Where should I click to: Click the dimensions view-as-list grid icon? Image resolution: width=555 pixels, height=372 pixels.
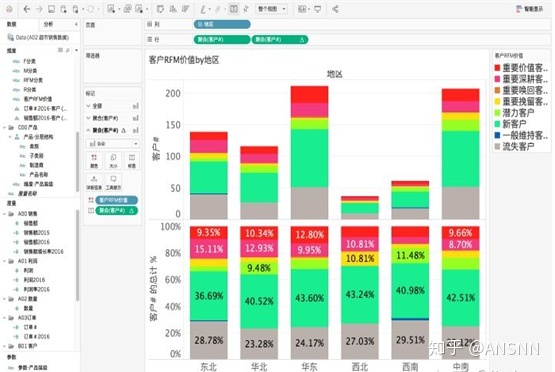pyautogui.click(x=61, y=50)
